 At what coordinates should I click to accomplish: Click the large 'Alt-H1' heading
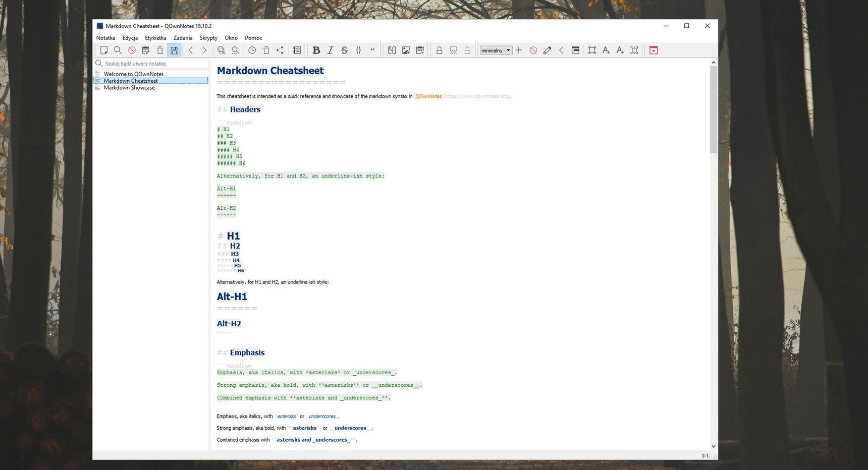click(232, 297)
